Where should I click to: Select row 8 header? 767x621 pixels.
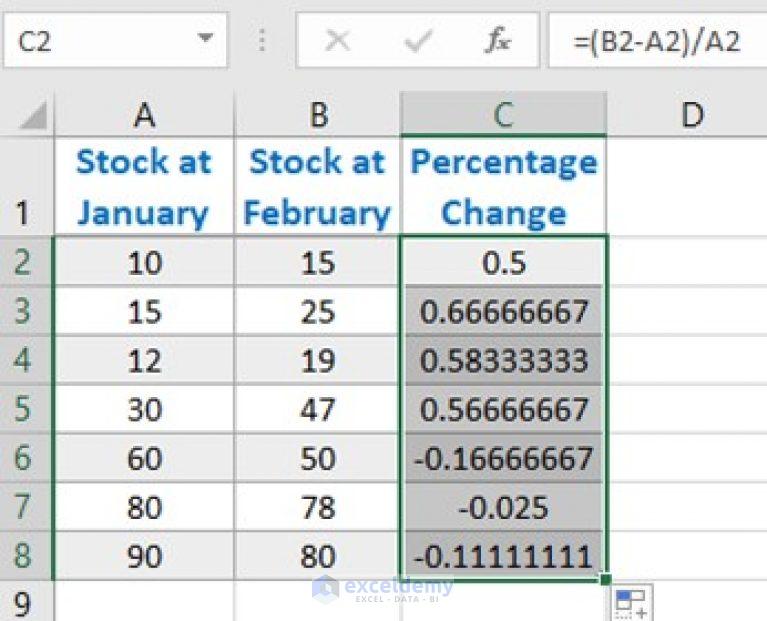point(27,556)
